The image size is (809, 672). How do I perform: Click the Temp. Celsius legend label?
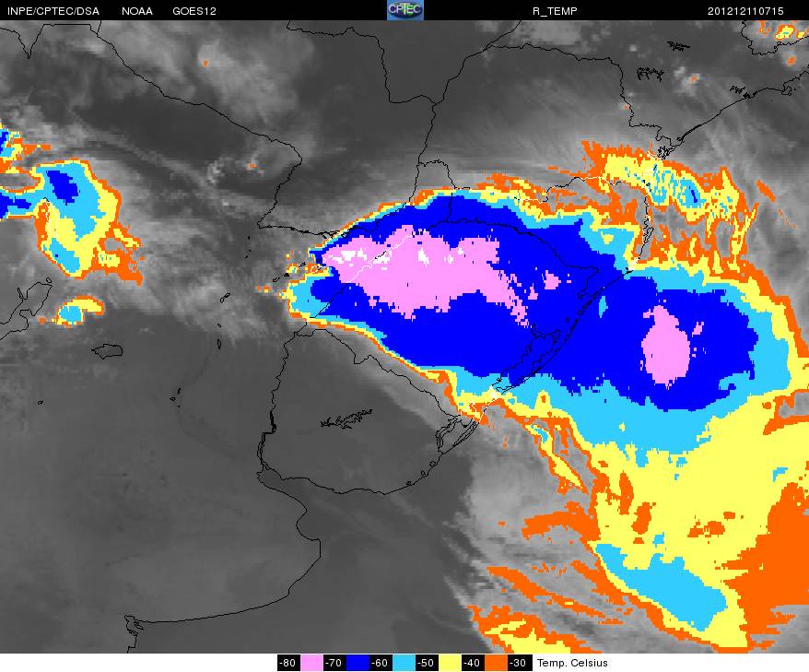pyautogui.click(x=573, y=663)
